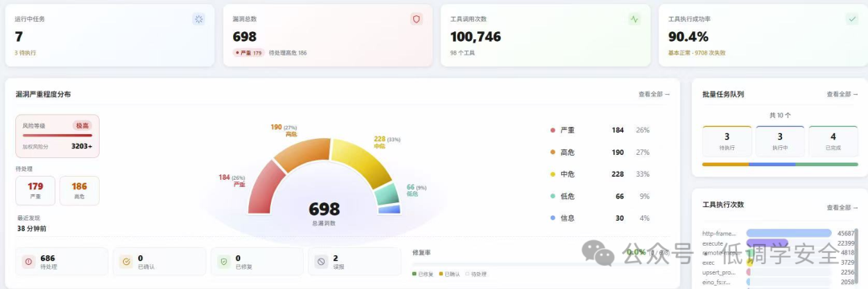Click the 0 已修复 status card
This screenshot has height=289, width=868.
point(257,262)
